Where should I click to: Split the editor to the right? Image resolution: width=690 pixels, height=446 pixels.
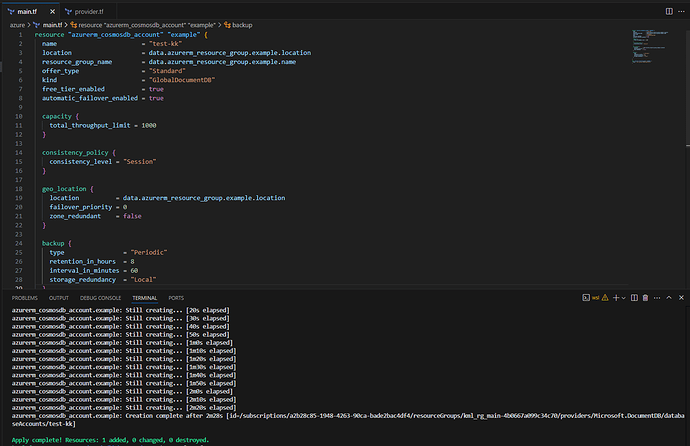click(x=669, y=11)
